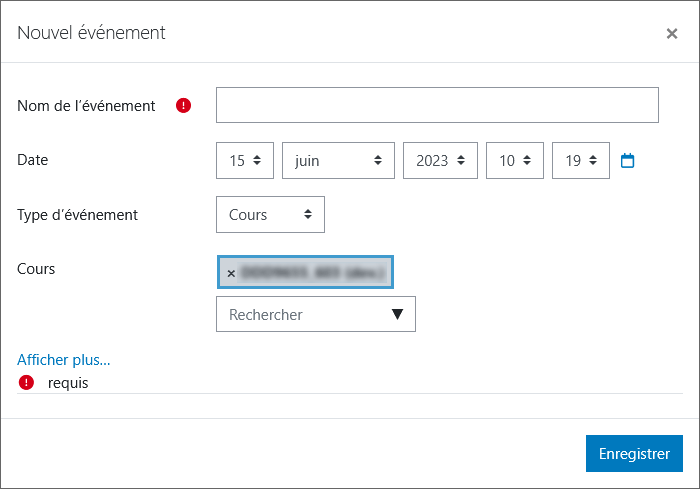The height and width of the screenshot is (489, 700).
Task: Open the hour dropdown showing 10
Action: coord(514,160)
